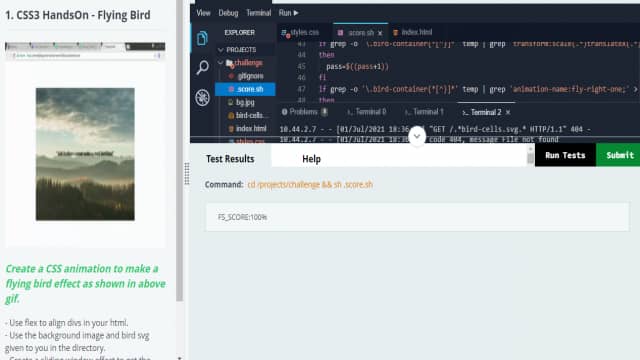Switch to the index.html editor tab
Screen dimensions: 640x360
(x=412, y=32)
